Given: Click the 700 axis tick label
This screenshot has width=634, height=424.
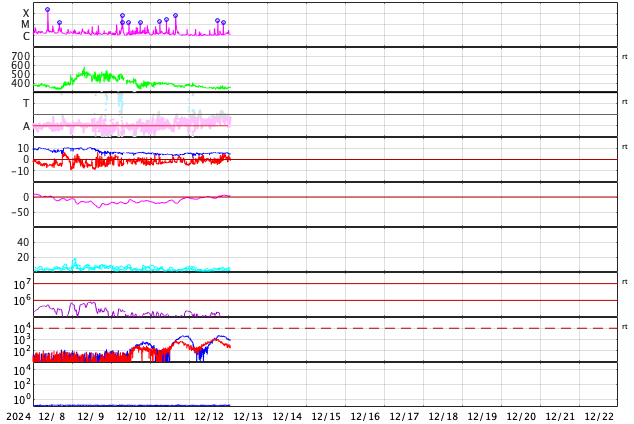Looking at the screenshot, I should pos(21,57).
